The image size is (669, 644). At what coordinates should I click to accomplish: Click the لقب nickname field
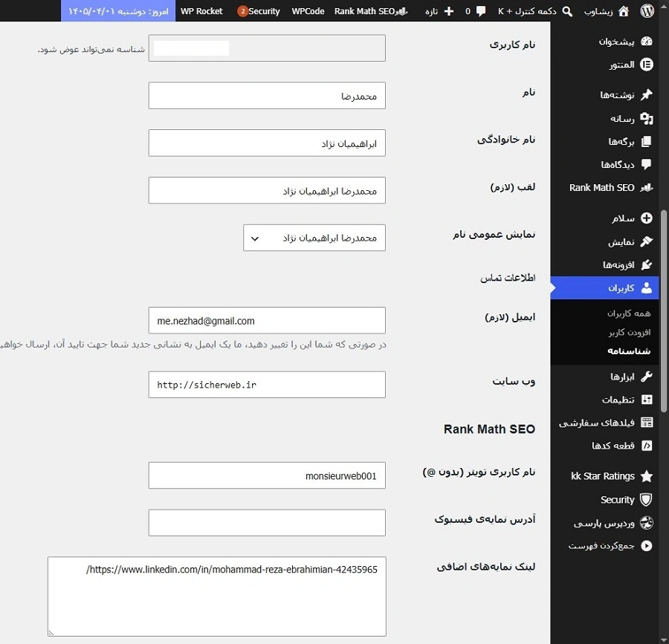(267, 190)
